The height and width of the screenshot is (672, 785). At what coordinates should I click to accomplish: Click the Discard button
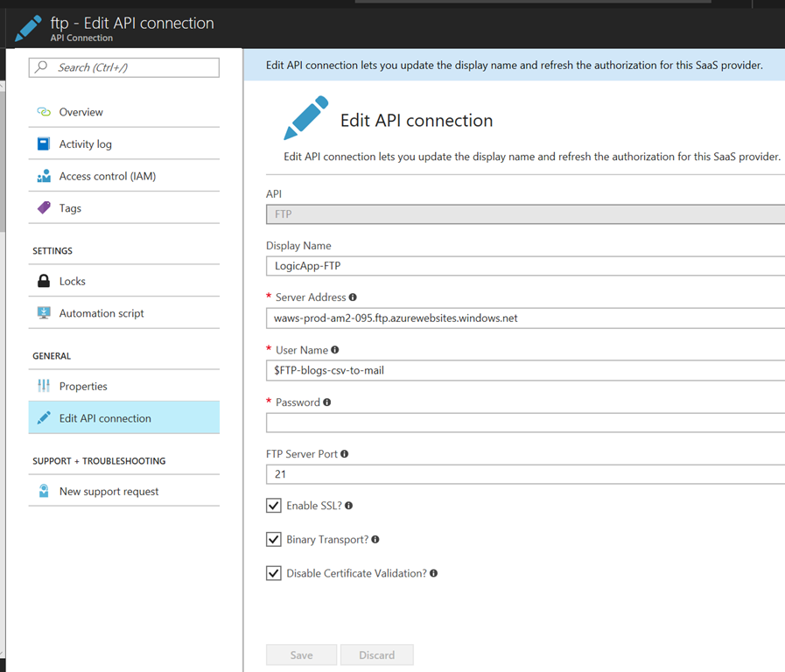click(376, 654)
